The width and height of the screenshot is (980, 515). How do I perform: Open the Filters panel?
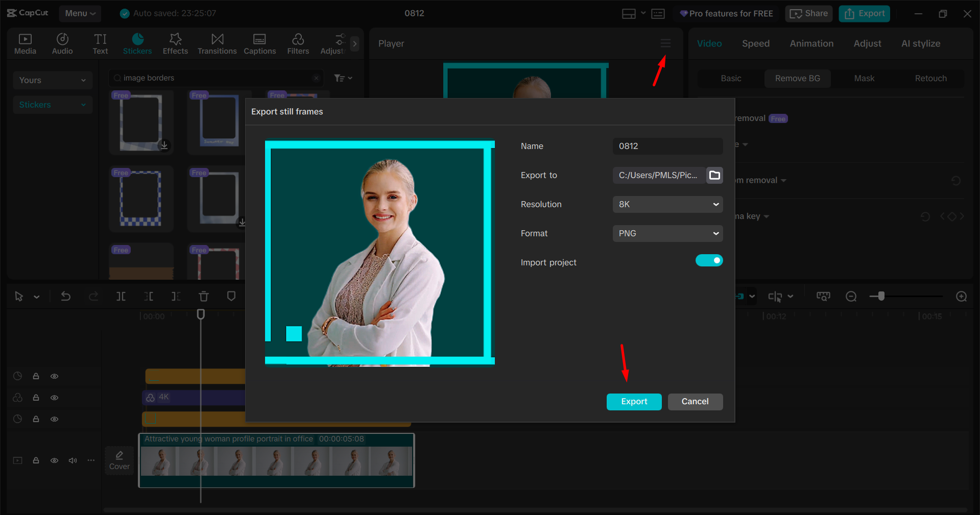coord(298,43)
